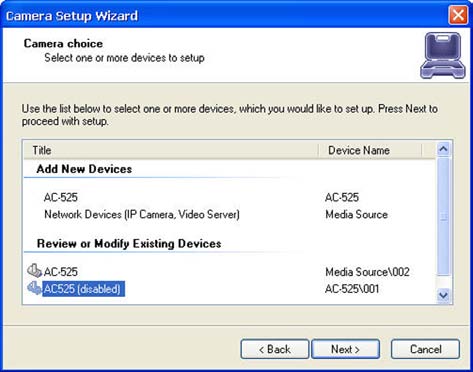Click the camera icon beside AC-525
This screenshot has height=372, width=473.
[x=34, y=271]
